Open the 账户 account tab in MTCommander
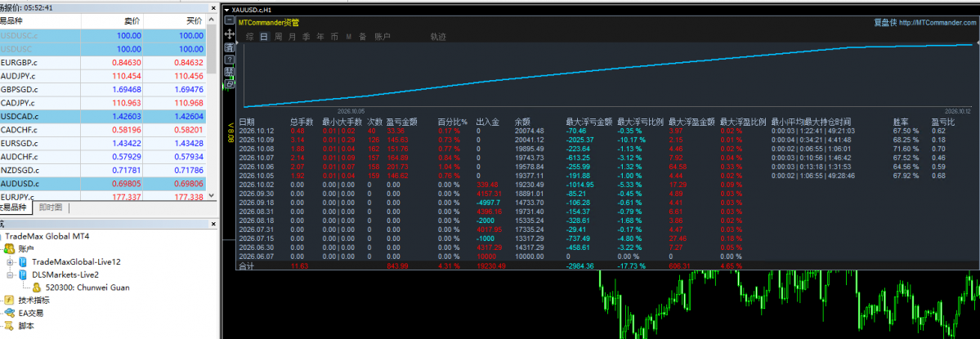This screenshot has width=980, height=339. point(382,37)
